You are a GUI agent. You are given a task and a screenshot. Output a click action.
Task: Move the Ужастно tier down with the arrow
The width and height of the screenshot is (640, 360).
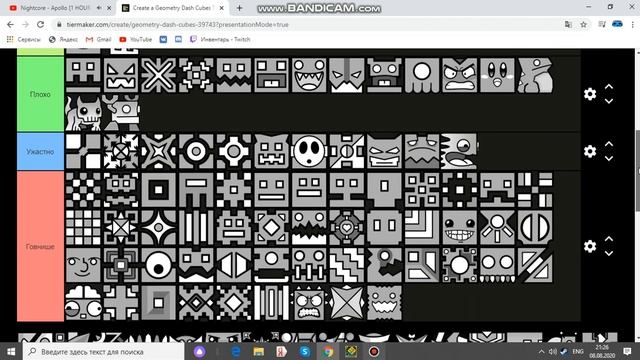coord(609,158)
